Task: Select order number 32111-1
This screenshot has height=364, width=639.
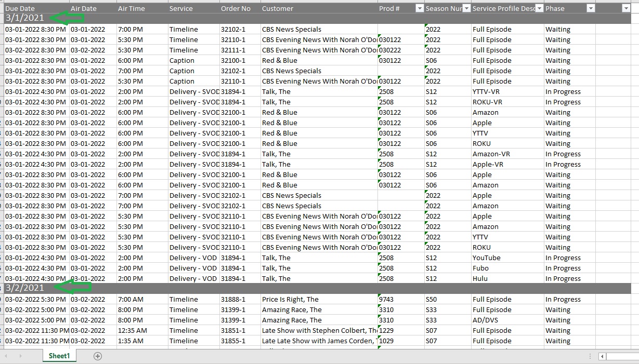Action: tap(240, 50)
